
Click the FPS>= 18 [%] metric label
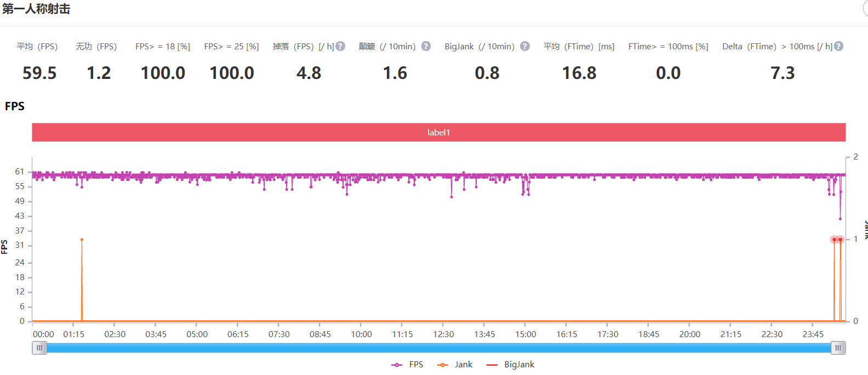tap(163, 47)
